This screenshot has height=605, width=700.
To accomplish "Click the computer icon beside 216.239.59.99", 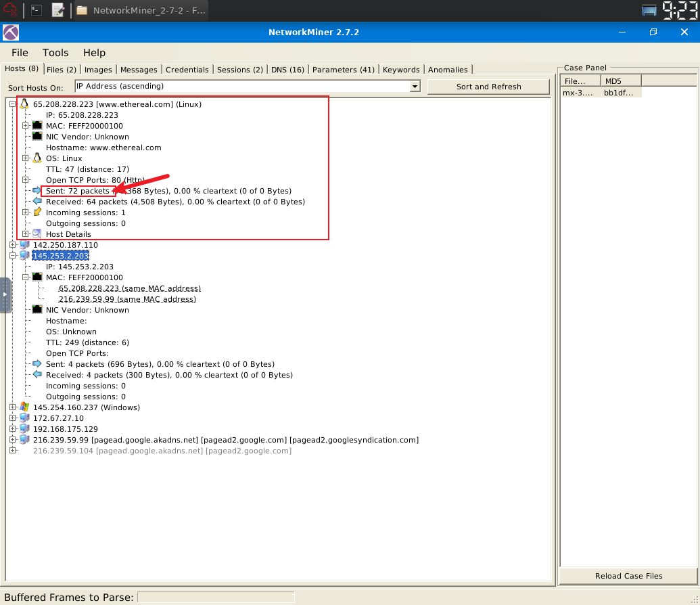I will pyautogui.click(x=24, y=439).
